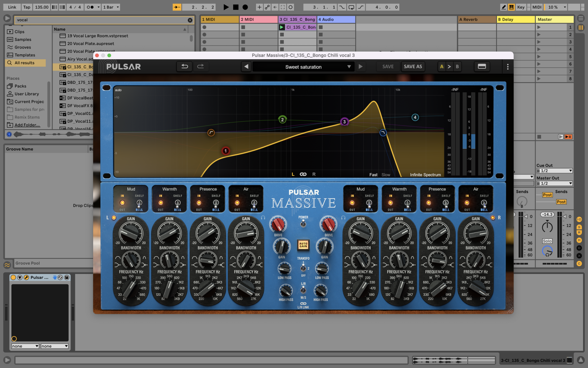Image resolution: width=588 pixels, height=368 pixels.
Task: Click the left channel headphone solo icon
Action: [x=263, y=218]
